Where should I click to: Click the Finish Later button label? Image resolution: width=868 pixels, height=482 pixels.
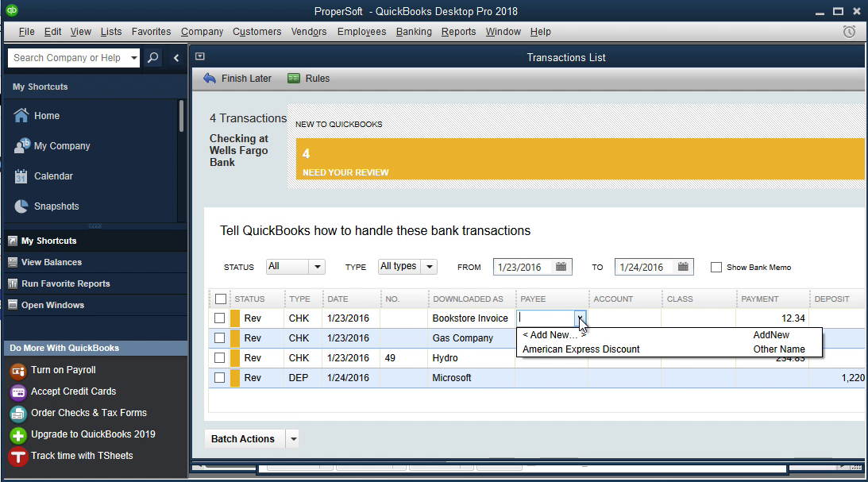click(246, 79)
